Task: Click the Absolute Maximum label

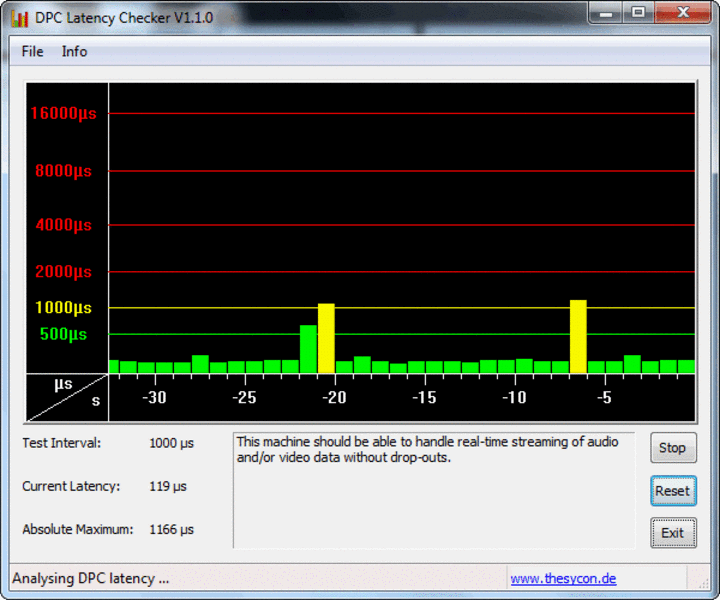Action: point(78,529)
